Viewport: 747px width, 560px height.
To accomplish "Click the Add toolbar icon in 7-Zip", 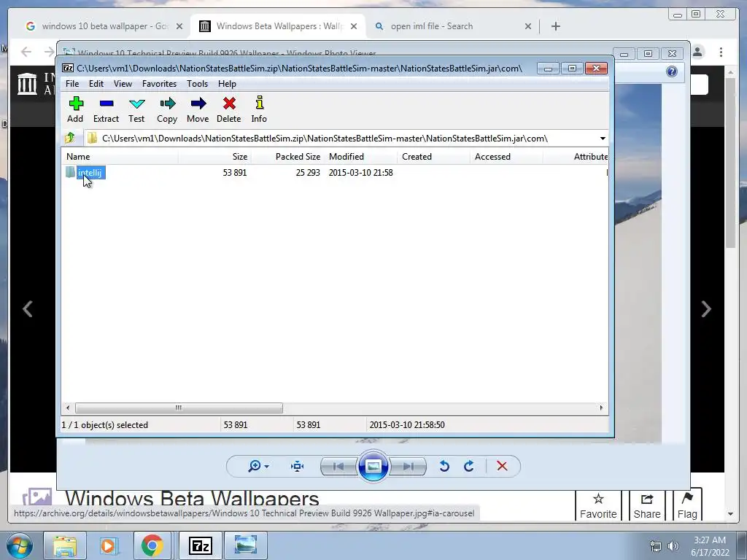I will click(75, 109).
